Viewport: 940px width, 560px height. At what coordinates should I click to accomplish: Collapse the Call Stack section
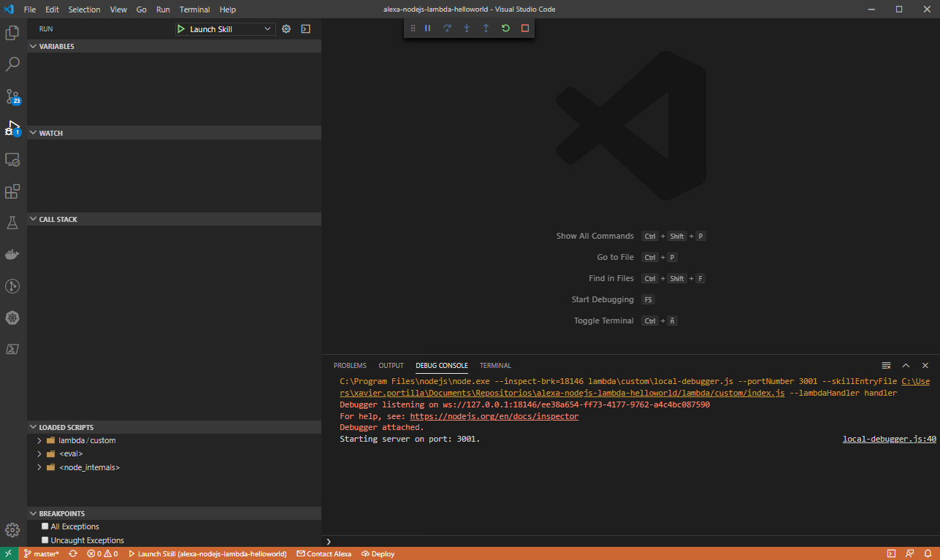coord(174,219)
